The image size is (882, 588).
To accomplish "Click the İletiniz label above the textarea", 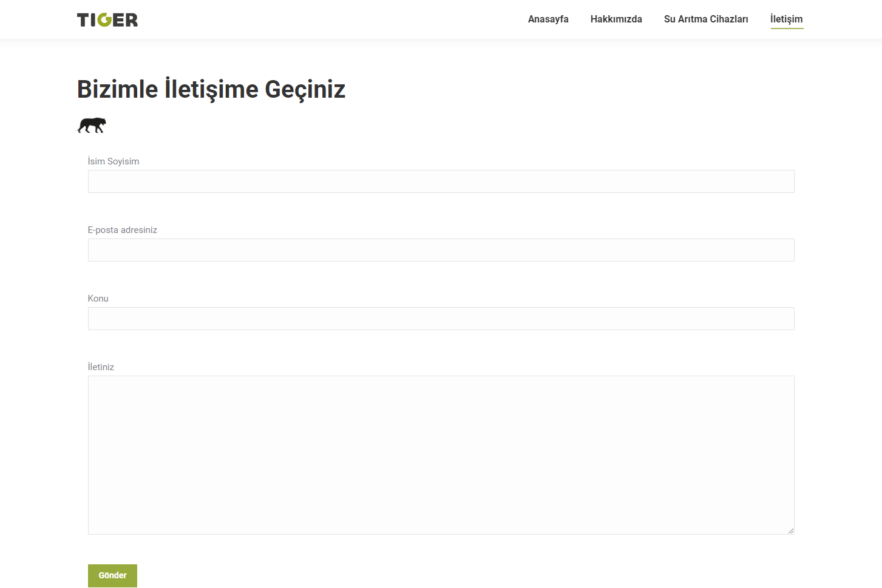I will [x=101, y=367].
